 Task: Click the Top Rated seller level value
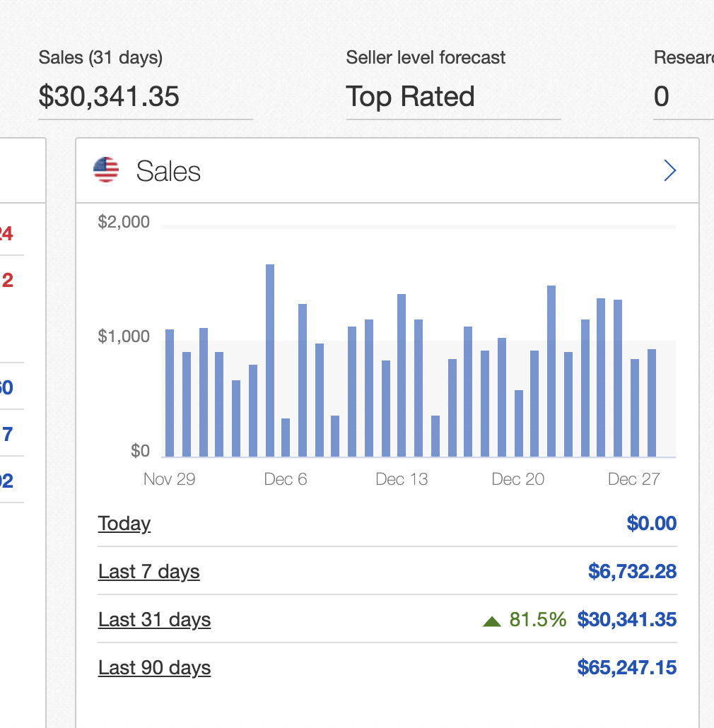(411, 97)
